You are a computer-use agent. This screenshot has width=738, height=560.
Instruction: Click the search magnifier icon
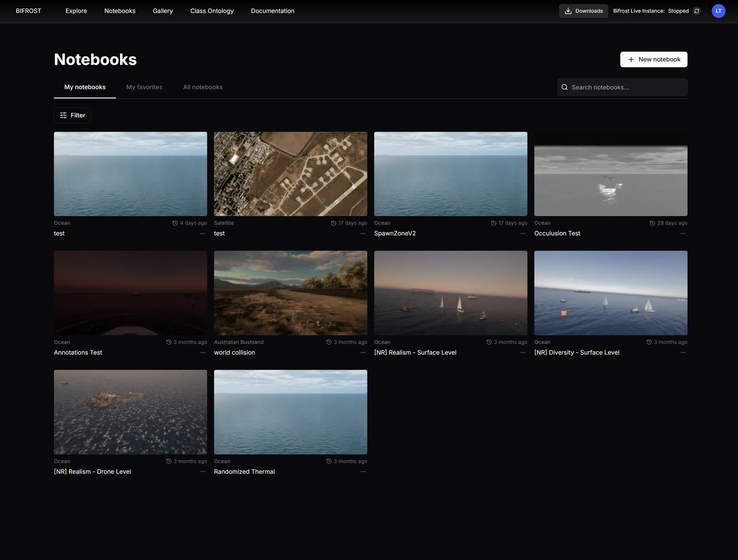pyautogui.click(x=565, y=87)
